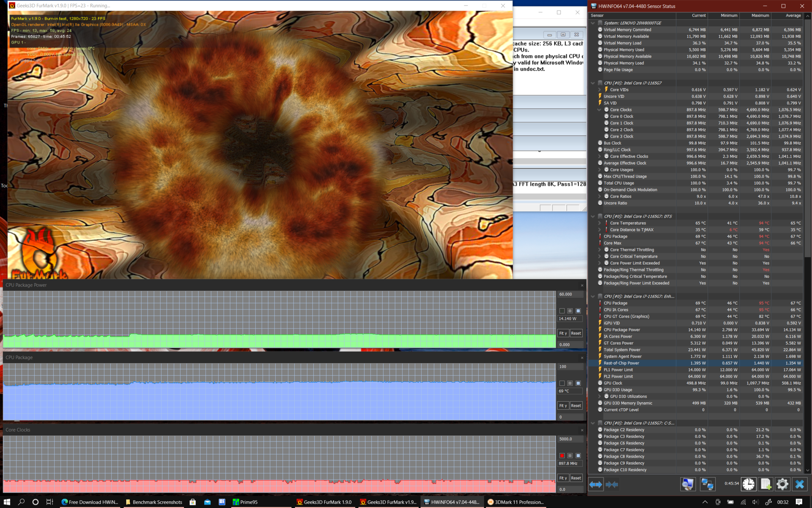
Task: Click the expand columns double-arrow icon
Action: coord(595,484)
